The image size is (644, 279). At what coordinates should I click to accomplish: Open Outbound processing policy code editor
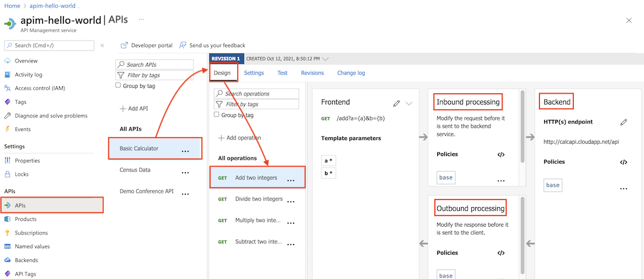pos(501,253)
